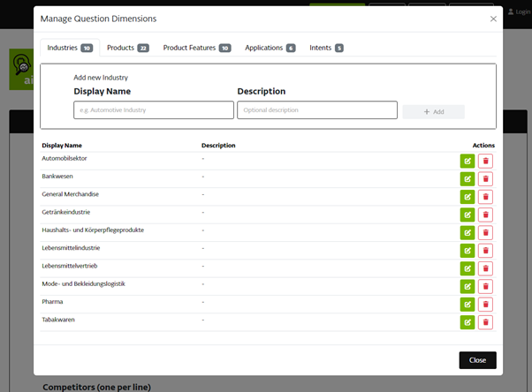Edit the Mode- und Bekleidungslogistik entry
The height and width of the screenshot is (392, 532).
467,286
